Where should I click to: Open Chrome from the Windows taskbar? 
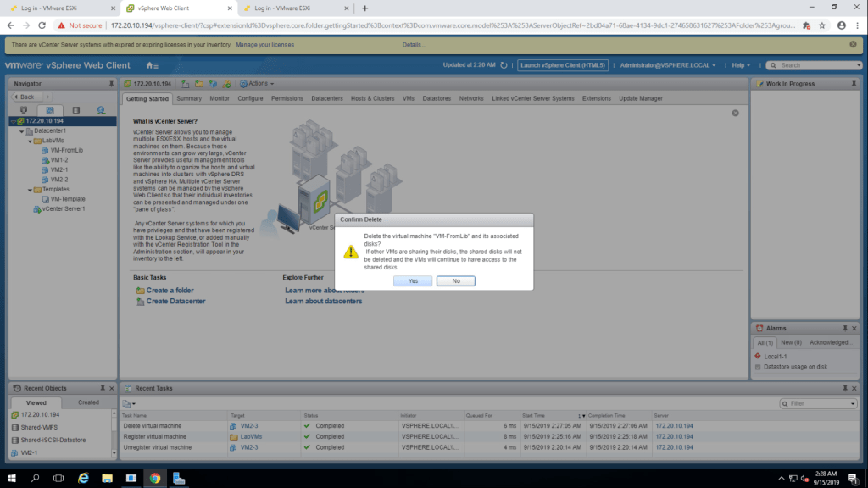coord(155,478)
